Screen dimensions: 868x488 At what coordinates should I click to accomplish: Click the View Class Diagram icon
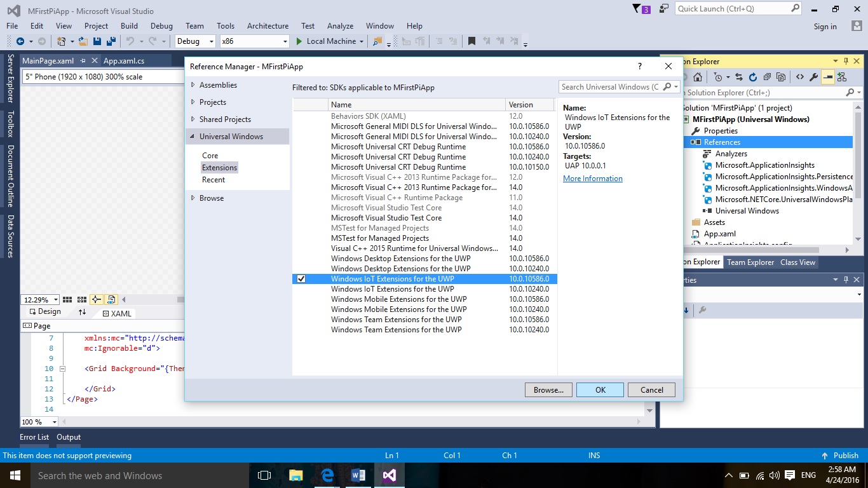point(842,78)
